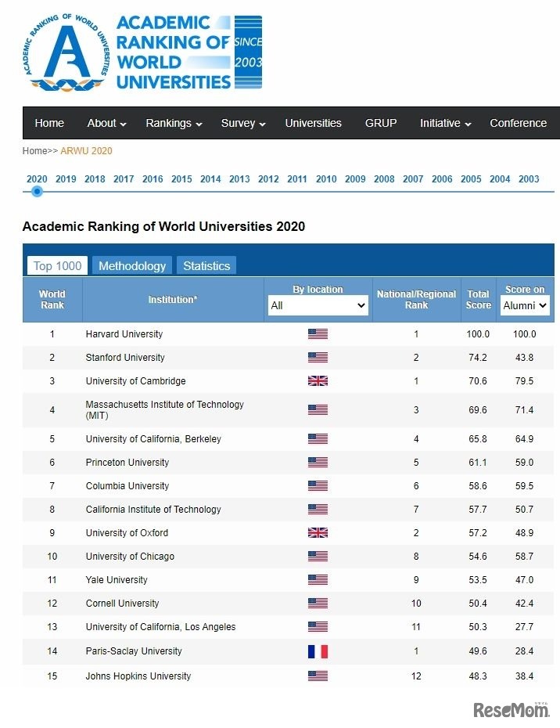This screenshot has height=728, width=560.
Task: Select the Statistics tab
Action: click(x=206, y=265)
